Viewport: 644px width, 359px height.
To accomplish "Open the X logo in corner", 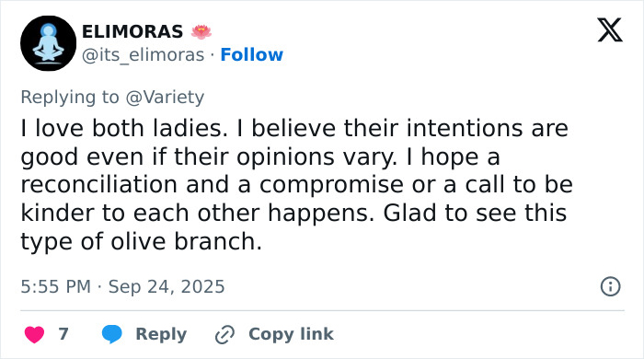I will coord(610,30).
